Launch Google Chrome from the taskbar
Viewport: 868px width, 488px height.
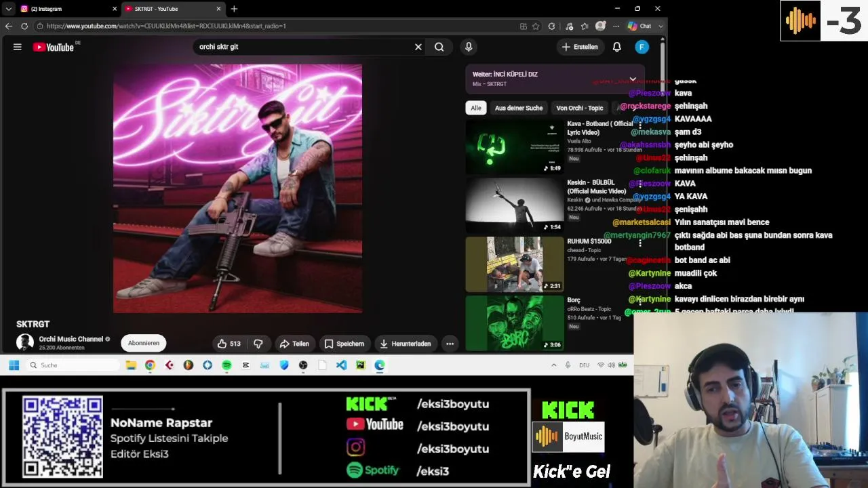pyautogui.click(x=150, y=365)
